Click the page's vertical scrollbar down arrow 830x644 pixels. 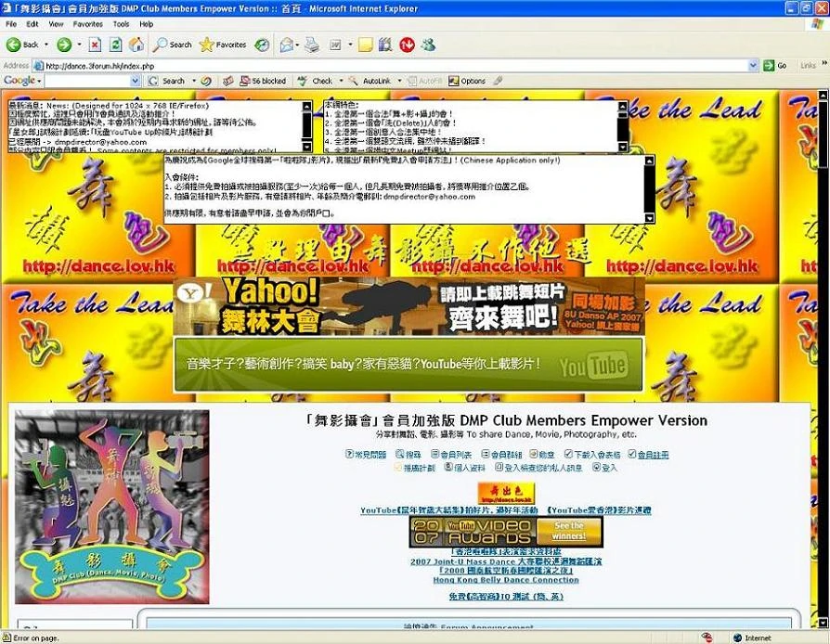coord(823,623)
